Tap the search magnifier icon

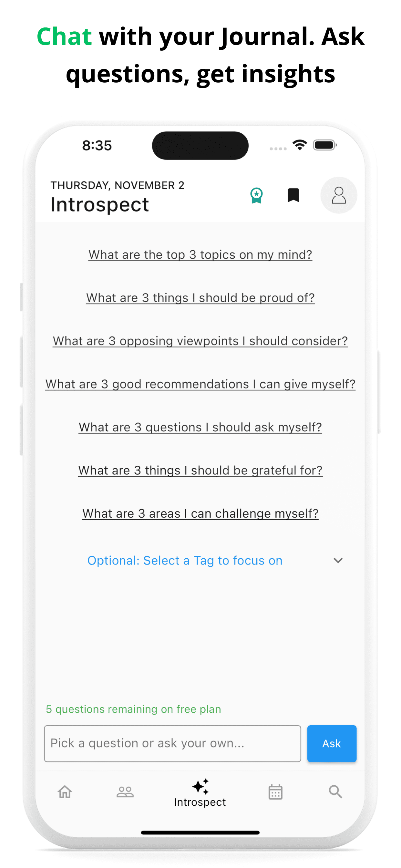(x=335, y=791)
